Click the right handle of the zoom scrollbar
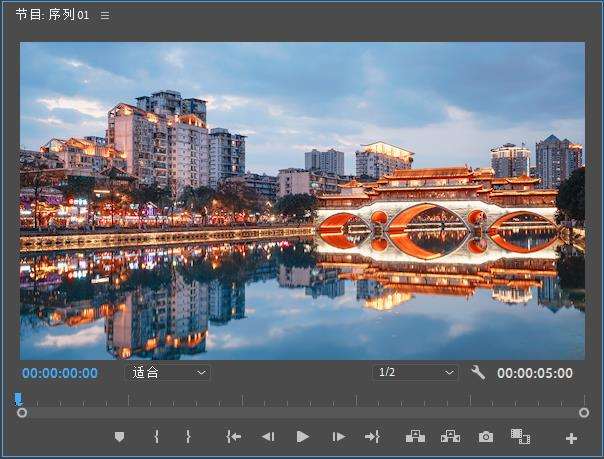604x459 pixels. pos(584,412)
